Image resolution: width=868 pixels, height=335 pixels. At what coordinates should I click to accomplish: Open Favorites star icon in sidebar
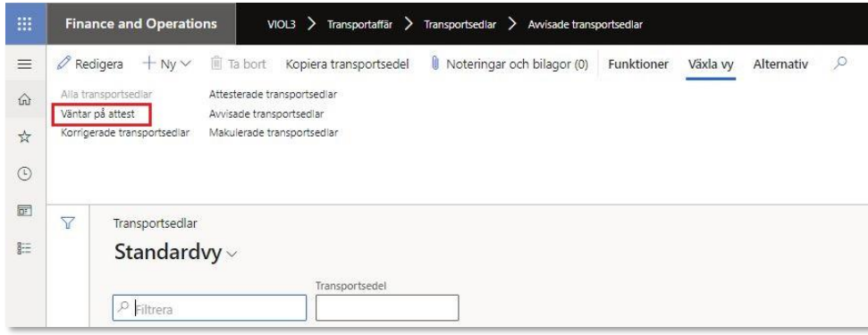25,137
